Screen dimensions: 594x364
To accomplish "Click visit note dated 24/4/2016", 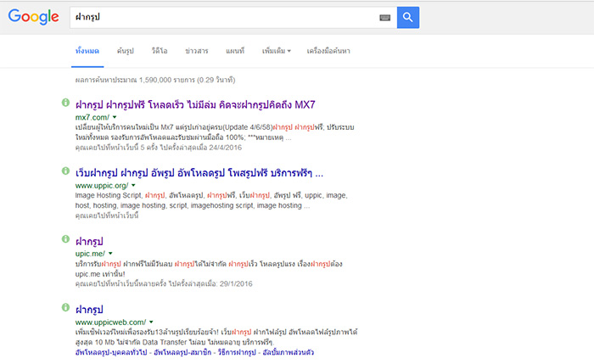I will [159, 148].
